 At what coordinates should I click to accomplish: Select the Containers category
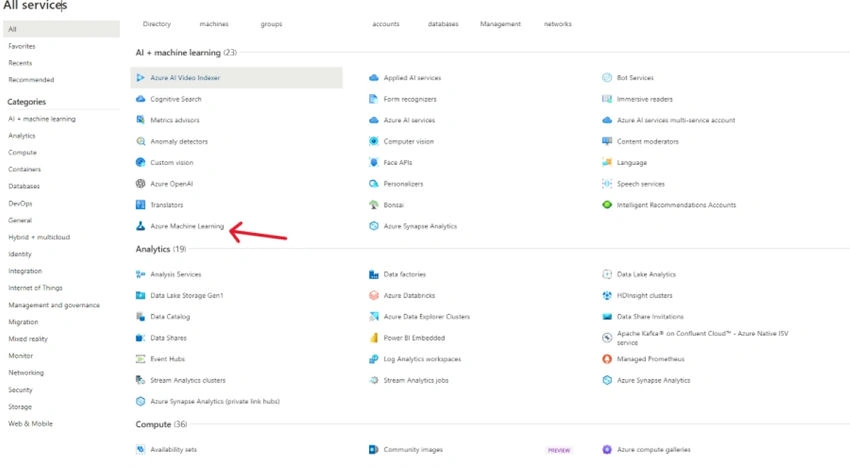(24, 169)
